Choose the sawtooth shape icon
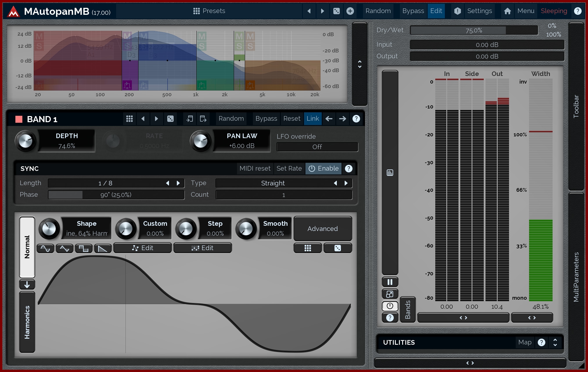 click(x=103, y=248)
